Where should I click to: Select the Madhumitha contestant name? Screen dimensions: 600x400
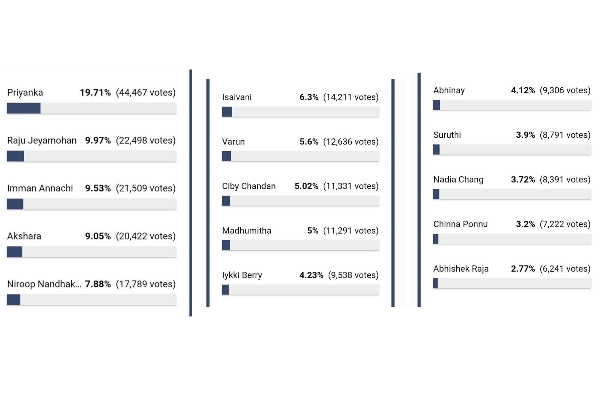245,231
